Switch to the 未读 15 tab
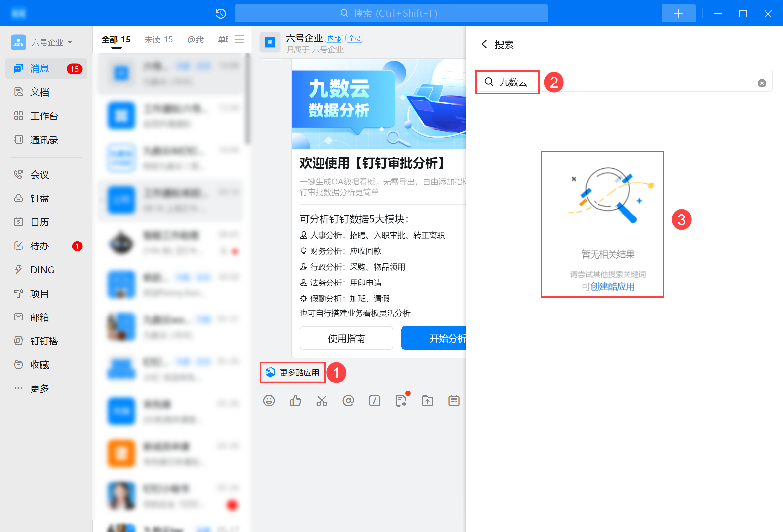The image size is (783, 532). point(158,39)
